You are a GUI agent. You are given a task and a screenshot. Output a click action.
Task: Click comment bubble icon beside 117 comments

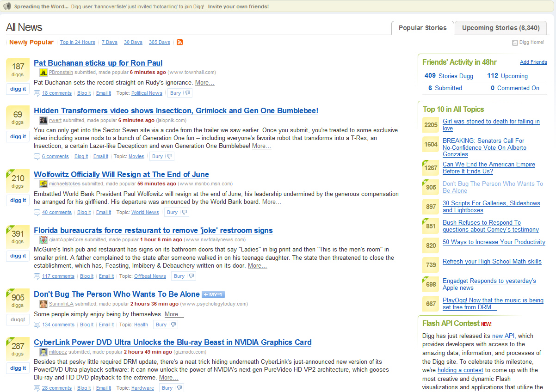tap(37, 276)
